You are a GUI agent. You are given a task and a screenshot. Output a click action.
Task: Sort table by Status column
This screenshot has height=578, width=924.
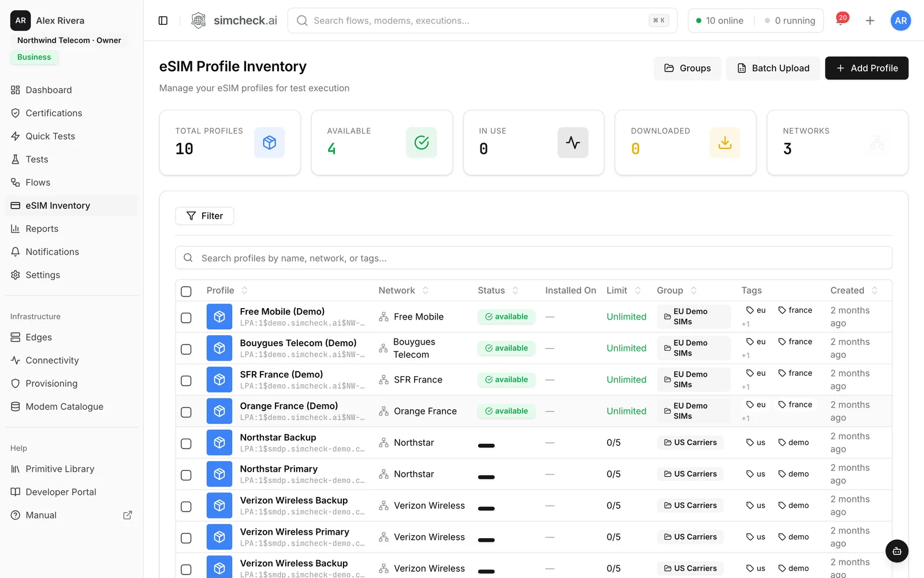498,290
